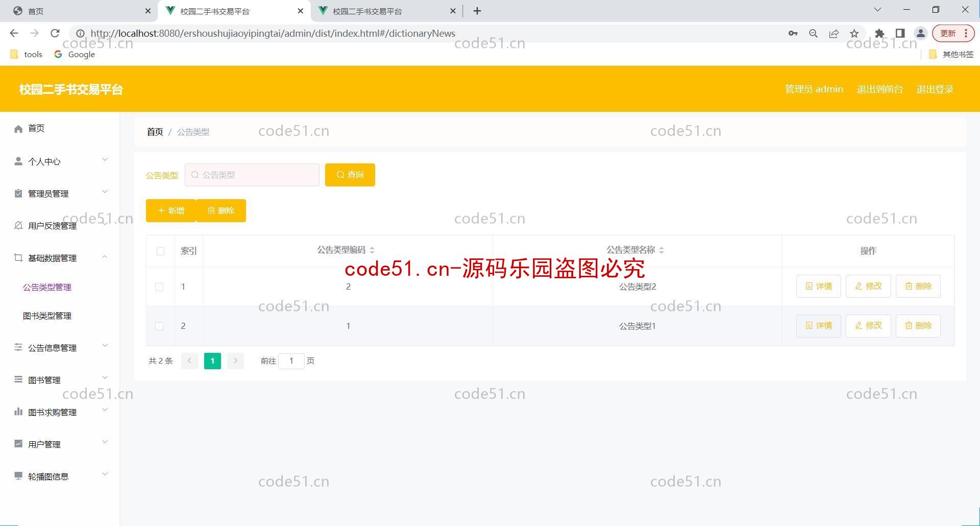Click the next page arrow in pagination
This screenshot has width=980, height=526.
tap(235, 361)
